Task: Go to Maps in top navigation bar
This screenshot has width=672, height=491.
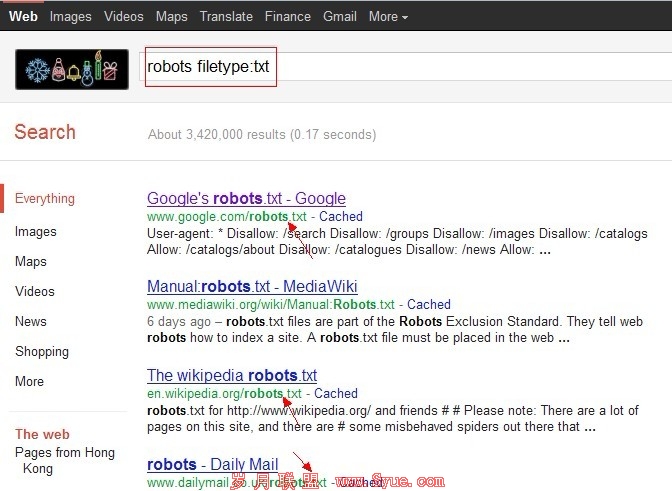Action: (x=171, y=16)
